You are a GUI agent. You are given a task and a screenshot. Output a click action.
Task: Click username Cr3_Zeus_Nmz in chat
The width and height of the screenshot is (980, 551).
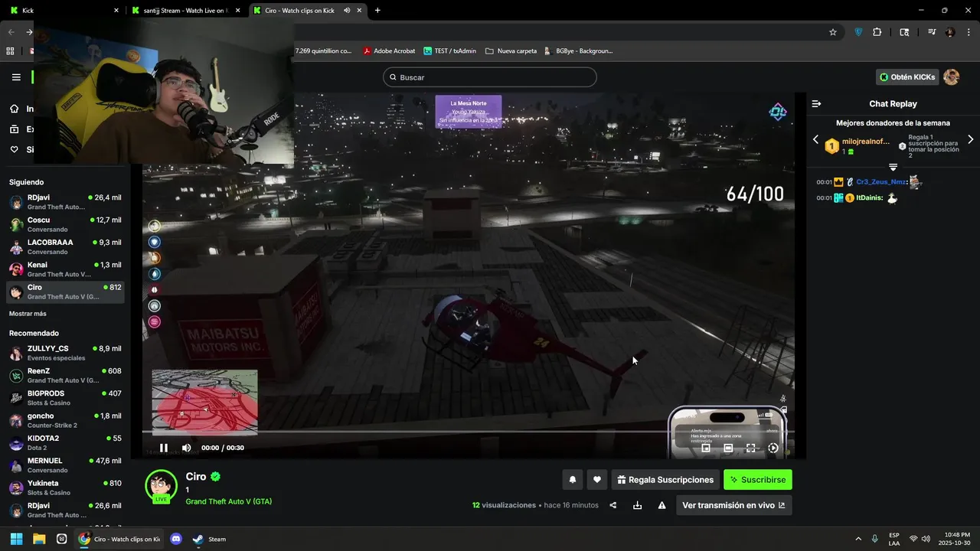click(881, 182)
